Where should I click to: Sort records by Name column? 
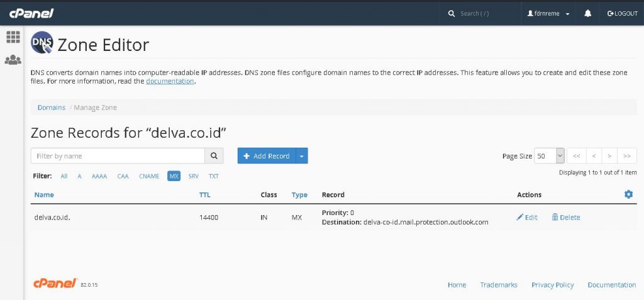(x=44, y=195)
